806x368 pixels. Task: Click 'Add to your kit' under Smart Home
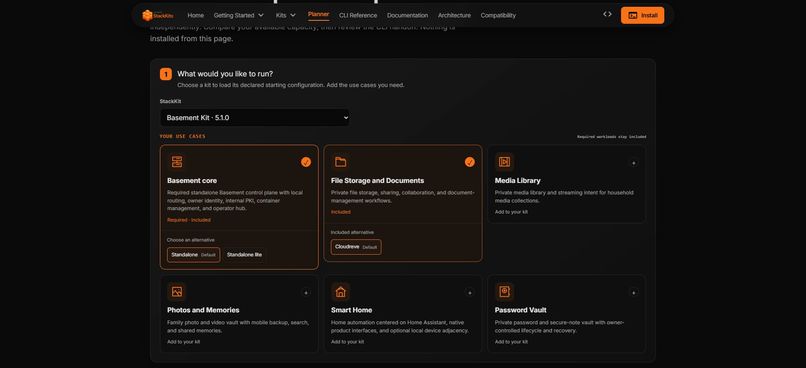tap(347, 341)
